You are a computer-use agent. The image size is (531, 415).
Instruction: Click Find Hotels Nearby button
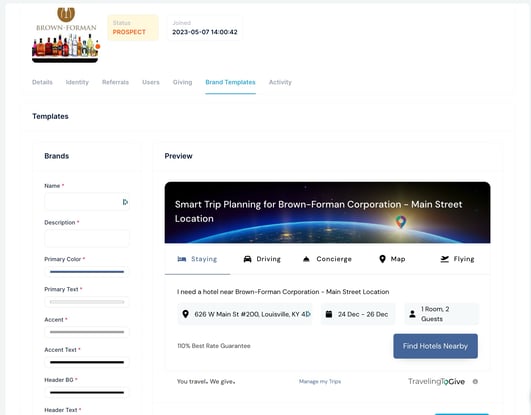click(x=436, y=346)
